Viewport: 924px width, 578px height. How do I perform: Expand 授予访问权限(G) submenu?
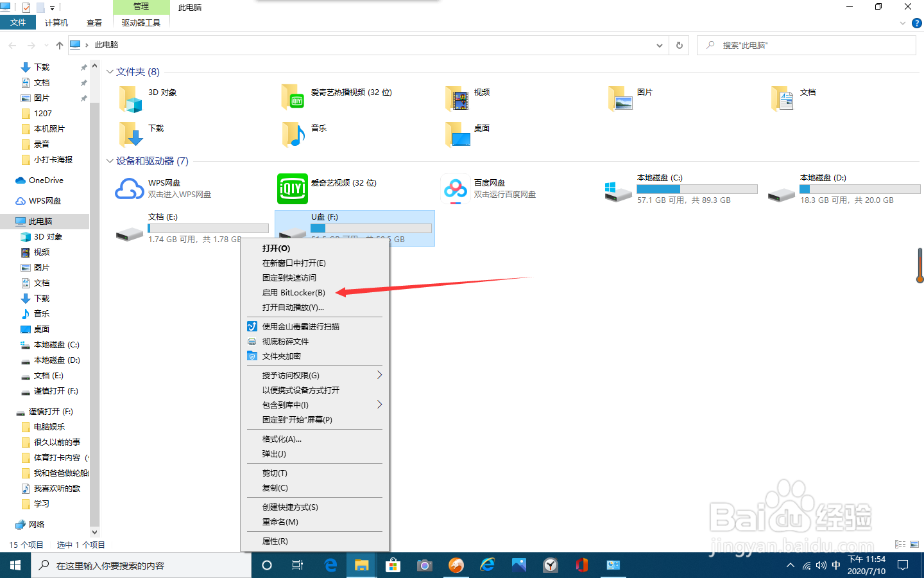coord(379,375)
